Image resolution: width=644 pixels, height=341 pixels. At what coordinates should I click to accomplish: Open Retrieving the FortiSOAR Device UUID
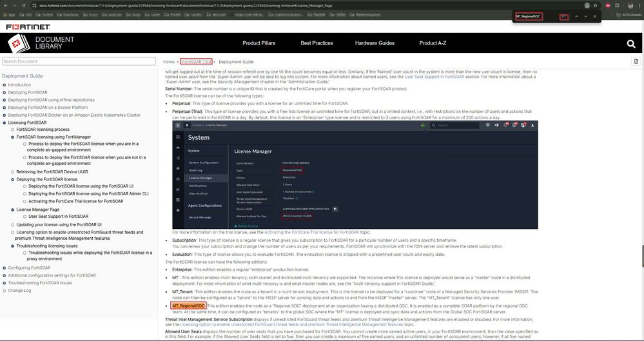point(52,171)
